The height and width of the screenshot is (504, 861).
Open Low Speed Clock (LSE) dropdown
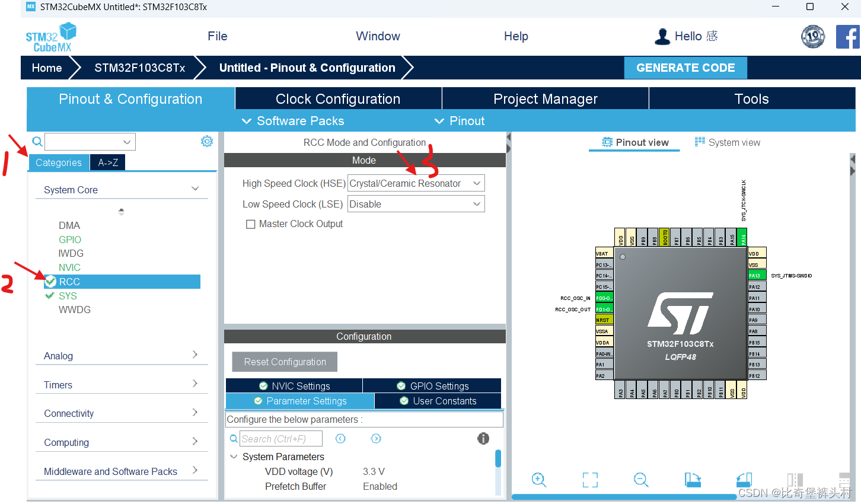416,204
